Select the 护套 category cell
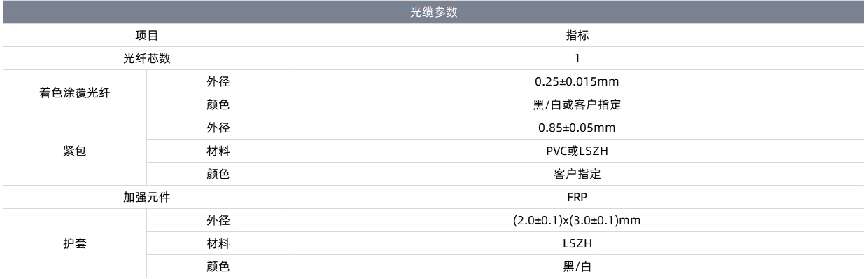 (x=75, y=243)
